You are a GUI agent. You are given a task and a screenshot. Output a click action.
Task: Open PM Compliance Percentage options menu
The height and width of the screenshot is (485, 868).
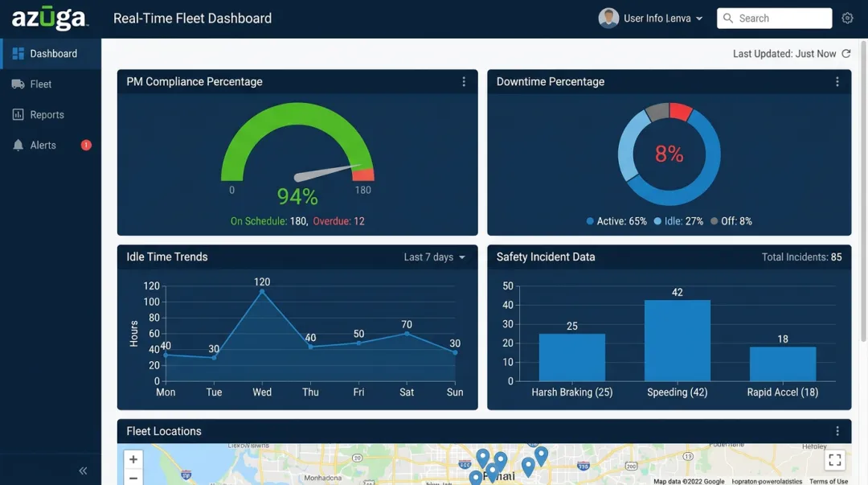tap(464, 82)
